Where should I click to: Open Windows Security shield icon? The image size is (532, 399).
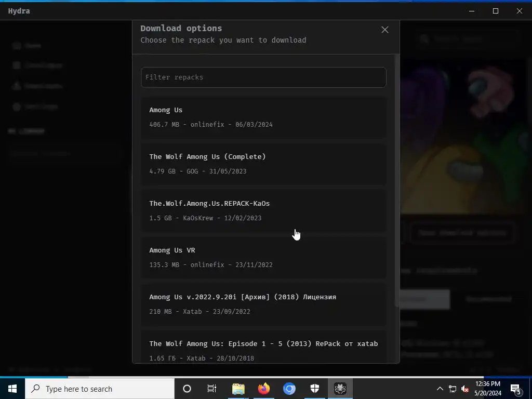point(315,389)
